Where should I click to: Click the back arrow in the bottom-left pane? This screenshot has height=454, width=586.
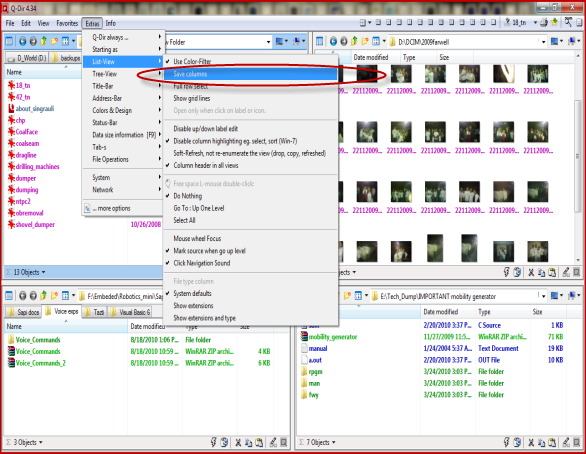22,296
